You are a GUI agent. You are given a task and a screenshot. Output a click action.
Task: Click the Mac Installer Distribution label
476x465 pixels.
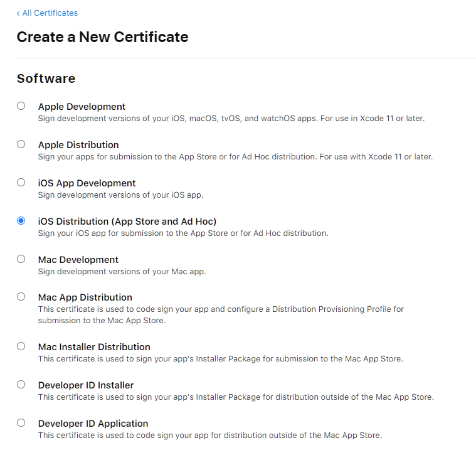coord(94,347)
